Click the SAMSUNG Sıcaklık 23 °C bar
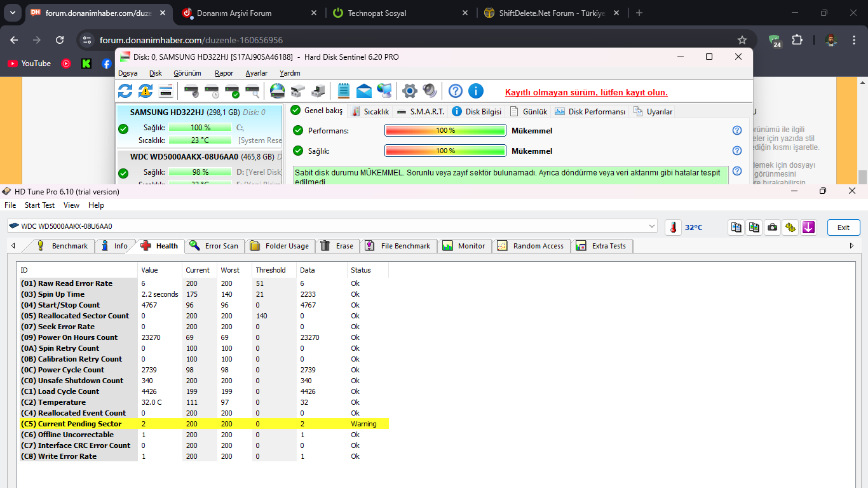This screenshot has height=488, width=868. (x=200, y=140)
